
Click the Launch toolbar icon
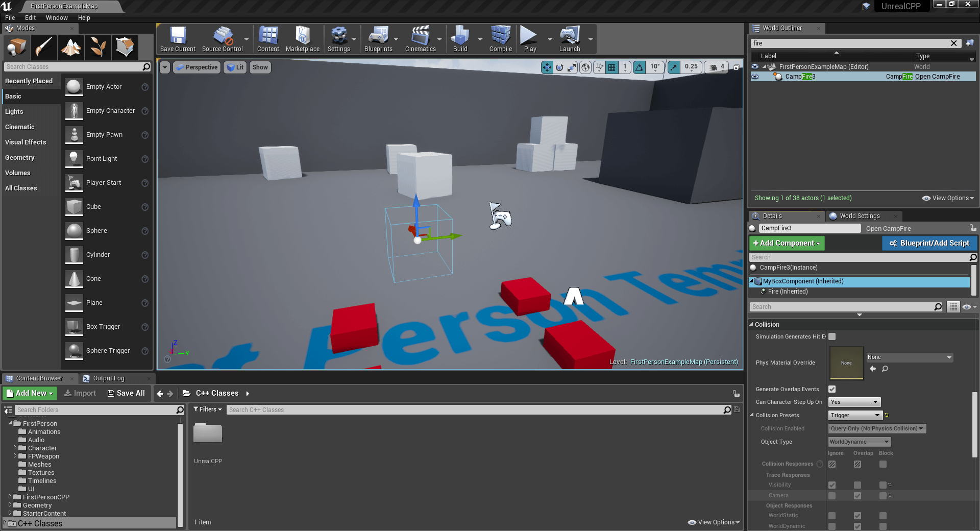(x=570, y=39)
